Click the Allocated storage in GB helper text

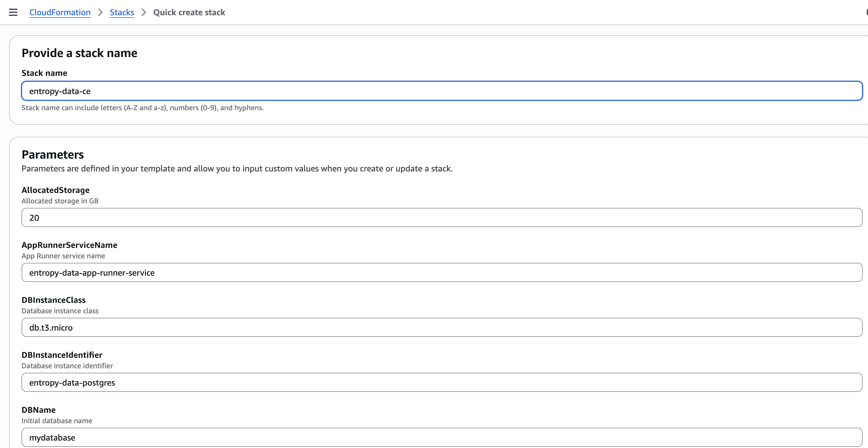point(60,201)
